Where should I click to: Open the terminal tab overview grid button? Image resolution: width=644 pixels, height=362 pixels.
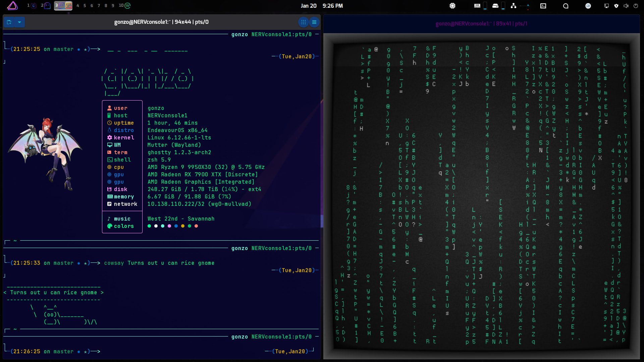click(303, 22)
